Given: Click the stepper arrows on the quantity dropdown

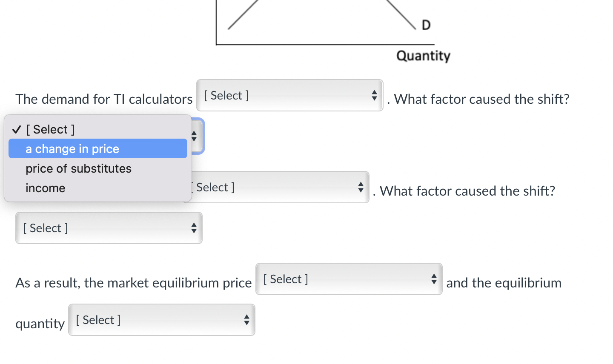Looking at the screenshot, I should pyautogui.click(x=246, y=320).
